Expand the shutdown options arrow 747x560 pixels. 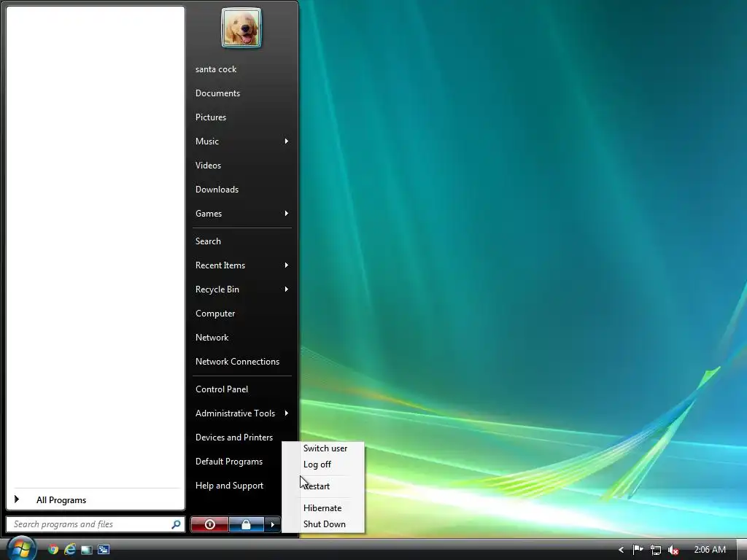[x=273, y=524]
